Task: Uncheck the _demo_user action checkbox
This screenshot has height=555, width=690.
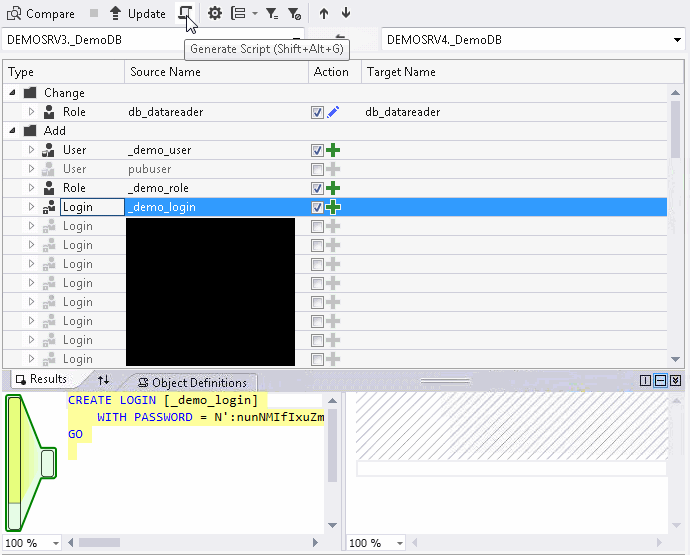Action: [x=317, y=150]
